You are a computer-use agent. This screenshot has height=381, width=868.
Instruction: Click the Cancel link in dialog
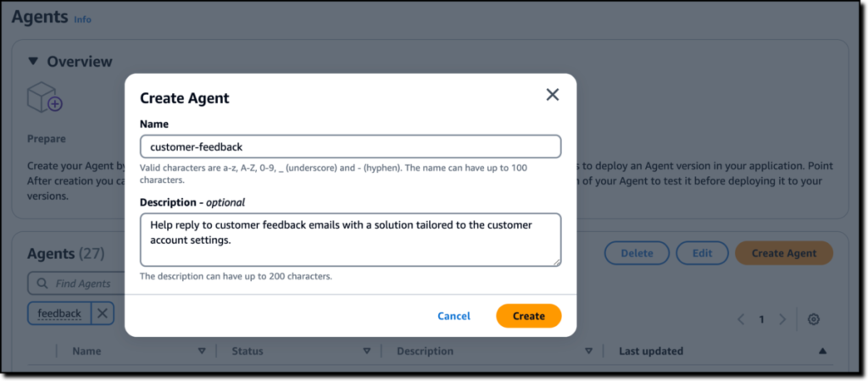pos(454,316)
